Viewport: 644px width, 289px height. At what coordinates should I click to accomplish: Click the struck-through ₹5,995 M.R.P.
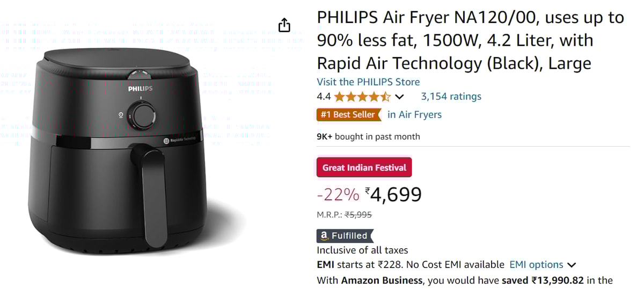coord(358,215)
